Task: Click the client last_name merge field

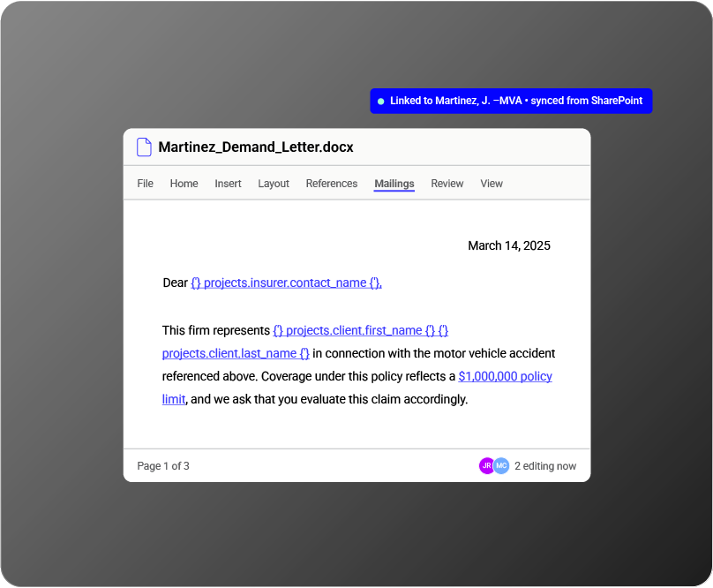Action: [236, 354]
